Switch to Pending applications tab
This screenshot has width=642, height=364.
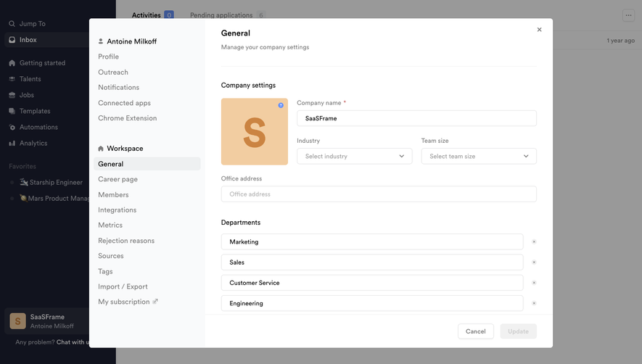coord(228,15)
